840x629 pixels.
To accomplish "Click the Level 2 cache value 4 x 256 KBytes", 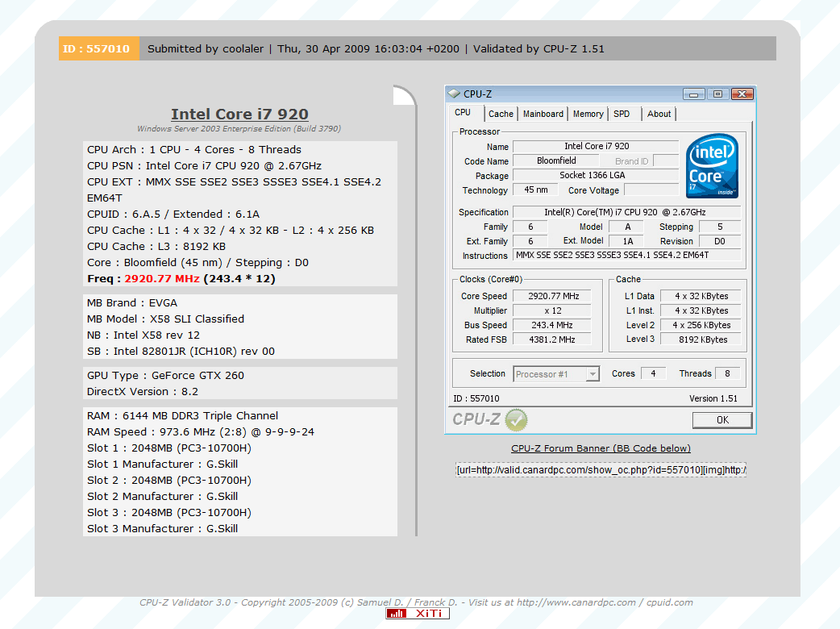I will [701, 325].
